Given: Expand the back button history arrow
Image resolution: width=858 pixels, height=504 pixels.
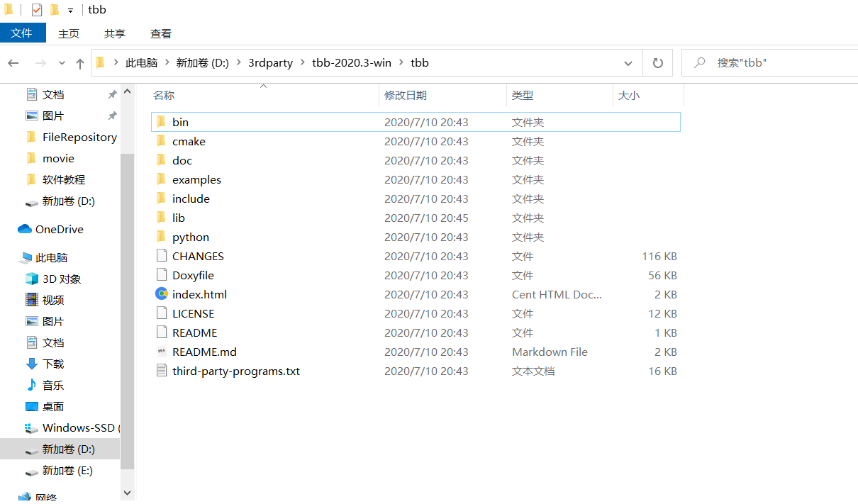Looking at the screenshot, I should (x=62, y=62).
